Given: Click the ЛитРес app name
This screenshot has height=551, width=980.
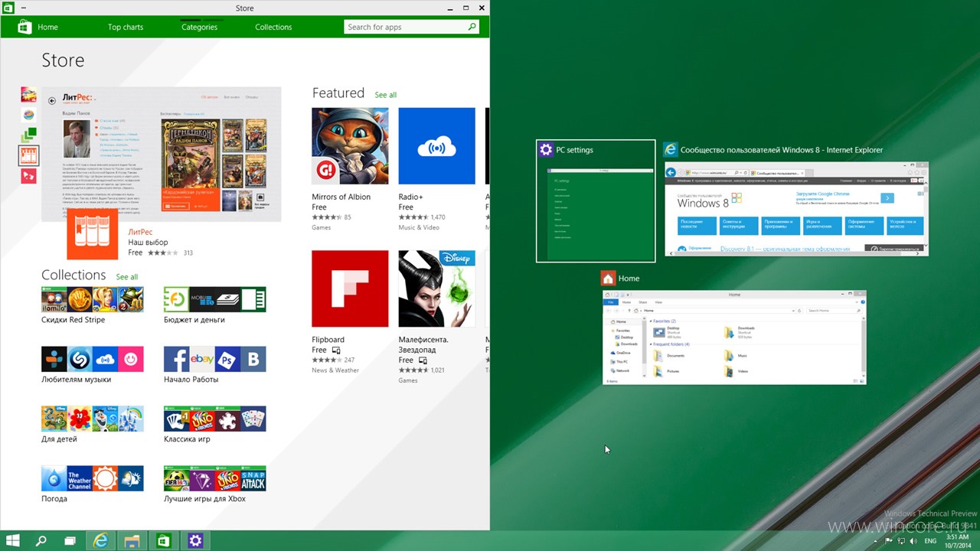Looking at the screenshot, I should click(140, 232).
